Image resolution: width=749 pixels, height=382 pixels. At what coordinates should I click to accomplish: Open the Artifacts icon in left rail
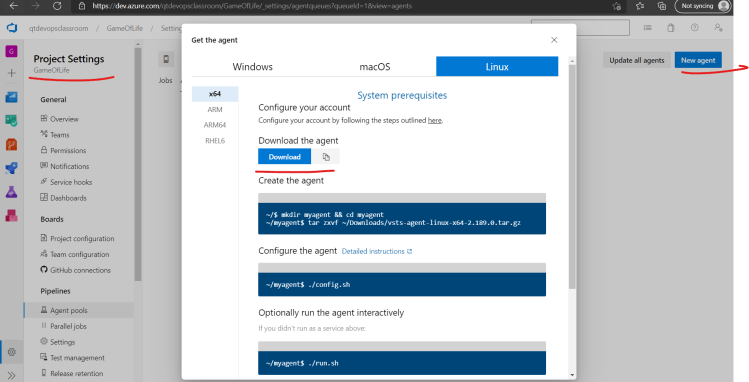(11, 215)
